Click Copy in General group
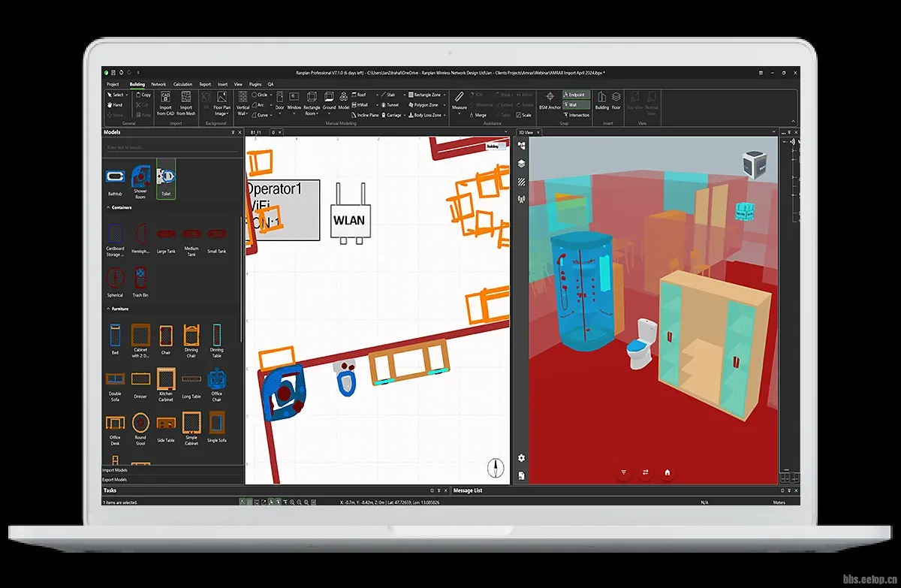901x588 pixels. pyautogui.click(x=143, y=95)
